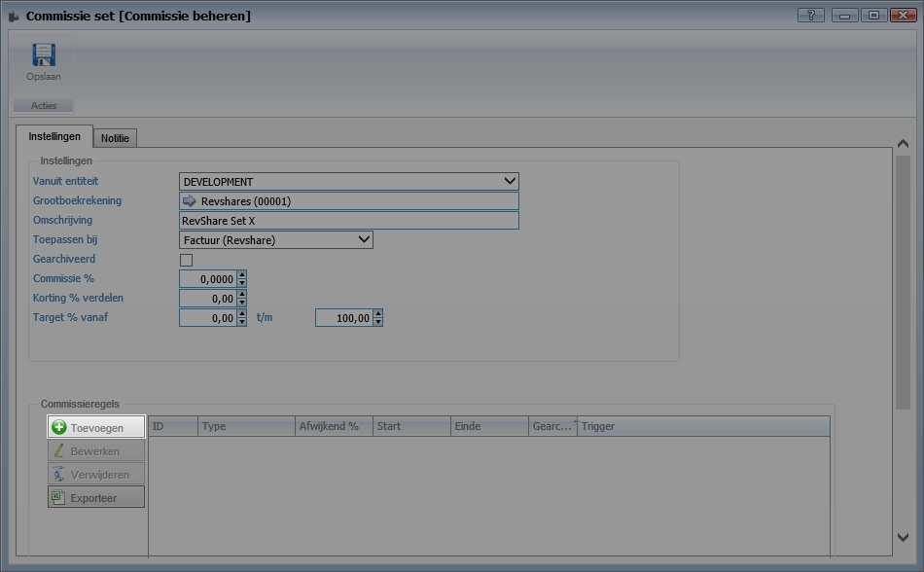Expand the Toepassen bij dropdown
Screen dimensions: 924x572
[x=364, y=239]
